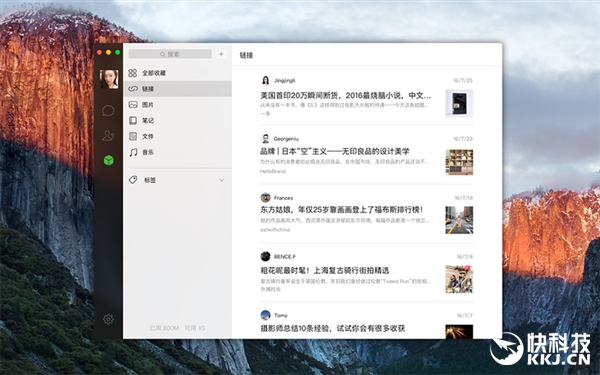The image size is (600, 375).
Task: Click the plus button beside search
Action: pos(221,54)
